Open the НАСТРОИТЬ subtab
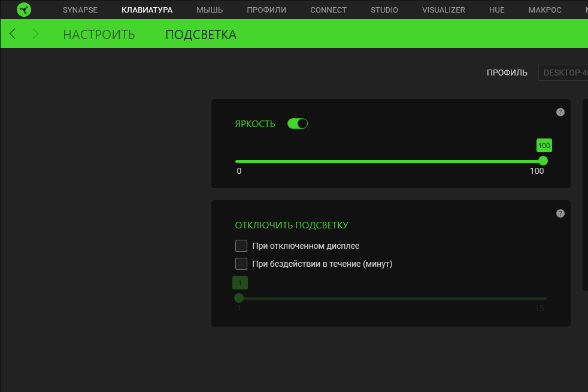 coord(99,35)
